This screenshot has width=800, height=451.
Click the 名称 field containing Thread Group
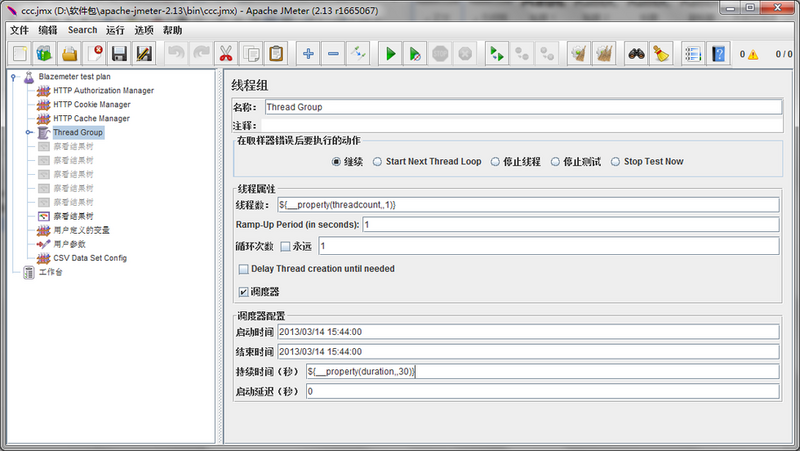523,107
